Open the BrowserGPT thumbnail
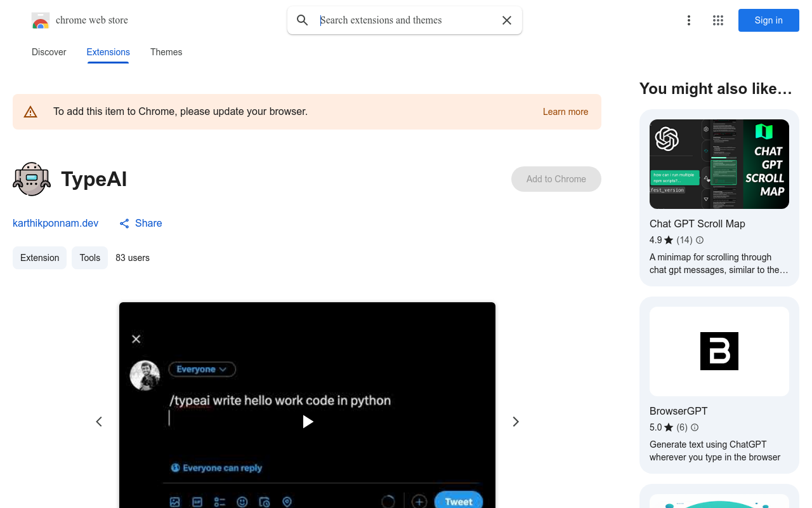The image size is (812, 508). click(x=719, y=351)
